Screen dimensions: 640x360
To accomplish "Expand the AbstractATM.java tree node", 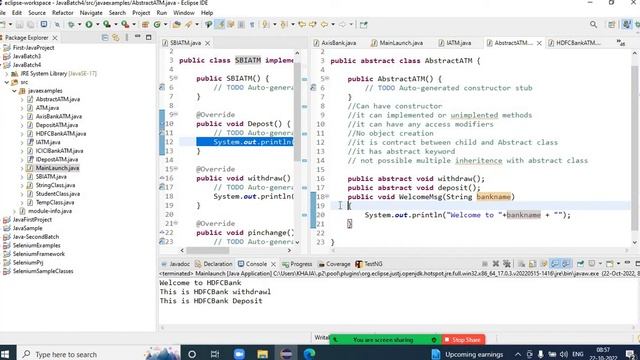I will coord(22,100).
